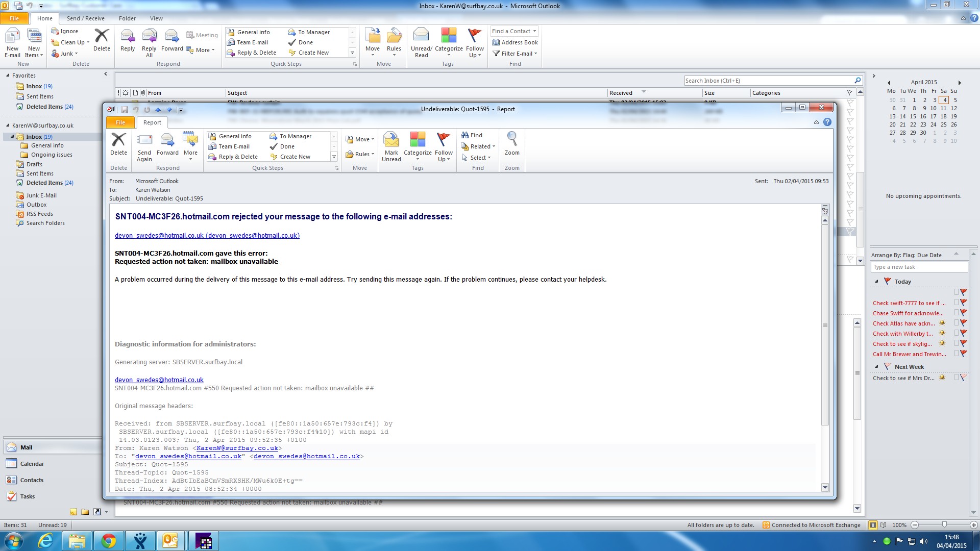
Task: Click the Google Chrome taskbar icon
Action: pyautogui.click(x=108, y=541)
